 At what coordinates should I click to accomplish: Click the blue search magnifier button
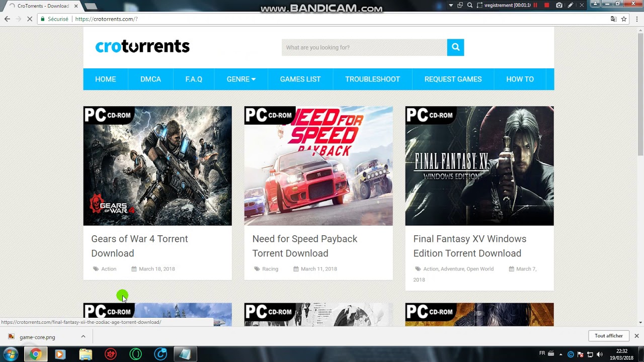455,47
